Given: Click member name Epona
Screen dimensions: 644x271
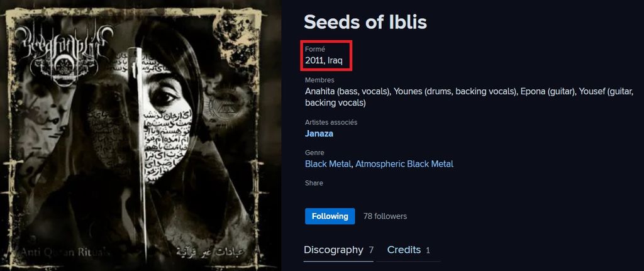Looking at the screenshot, I should 533,92.
